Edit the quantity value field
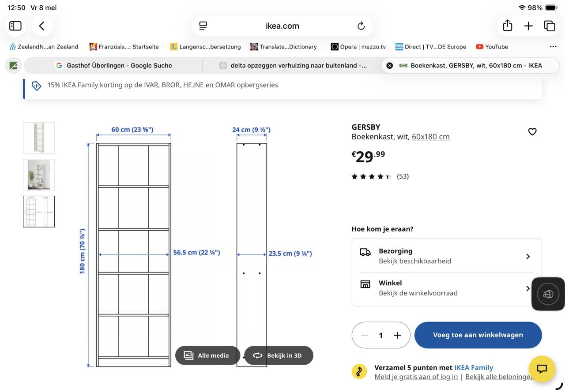 coord(381,336)
